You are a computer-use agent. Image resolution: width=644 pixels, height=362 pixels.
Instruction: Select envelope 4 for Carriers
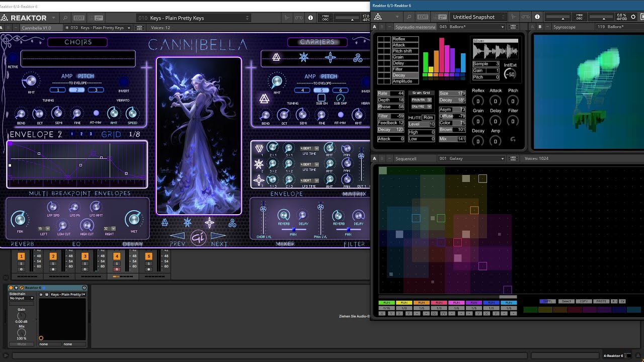coord(302,90)
